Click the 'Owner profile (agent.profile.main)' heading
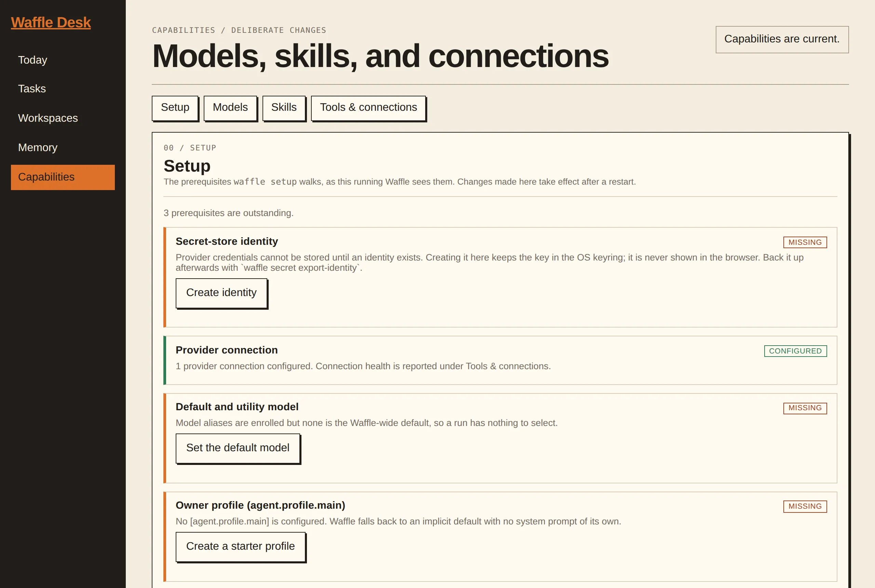The image size is (875, 588). [260, 505]
